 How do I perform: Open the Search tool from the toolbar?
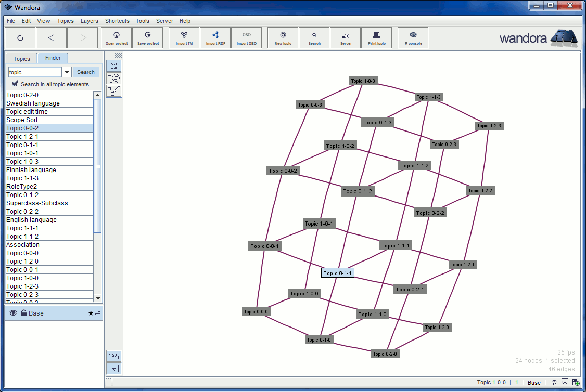click(x=314, y=37)
